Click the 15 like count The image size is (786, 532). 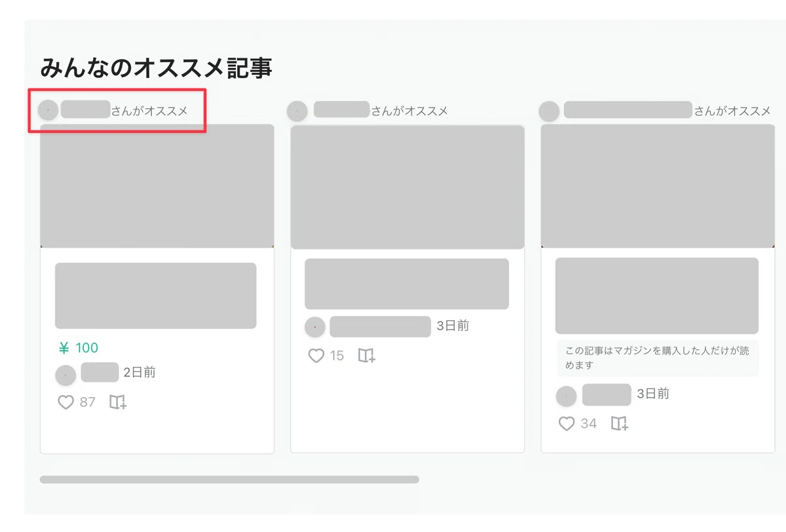click(337, 356)
